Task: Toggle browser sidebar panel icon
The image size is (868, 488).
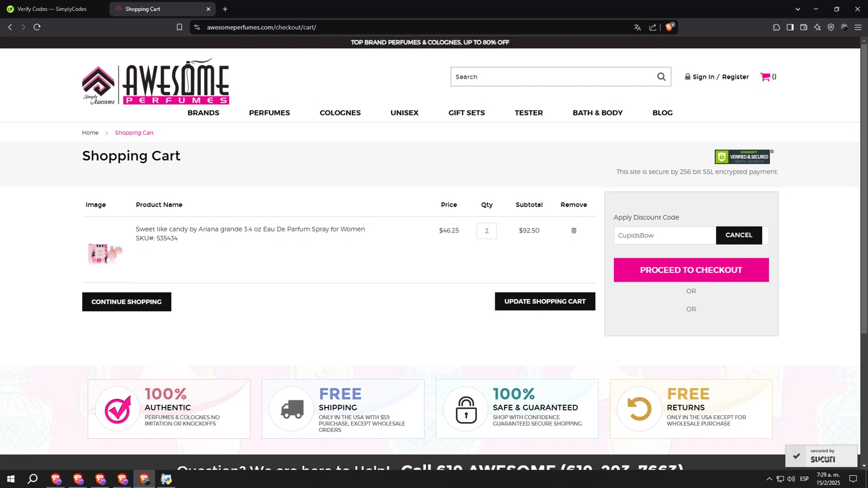Action: [790, 27]
